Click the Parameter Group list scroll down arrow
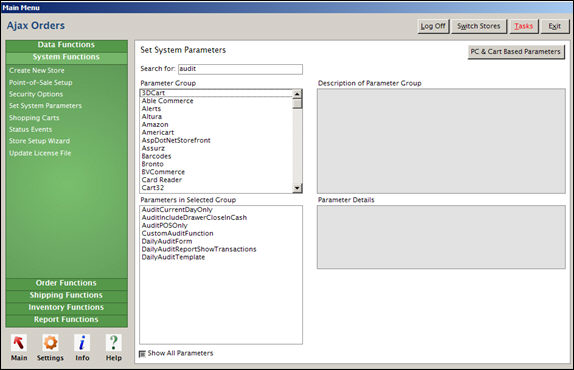The height and width of the screenshot is (370, 574). [x=297, y=188]
